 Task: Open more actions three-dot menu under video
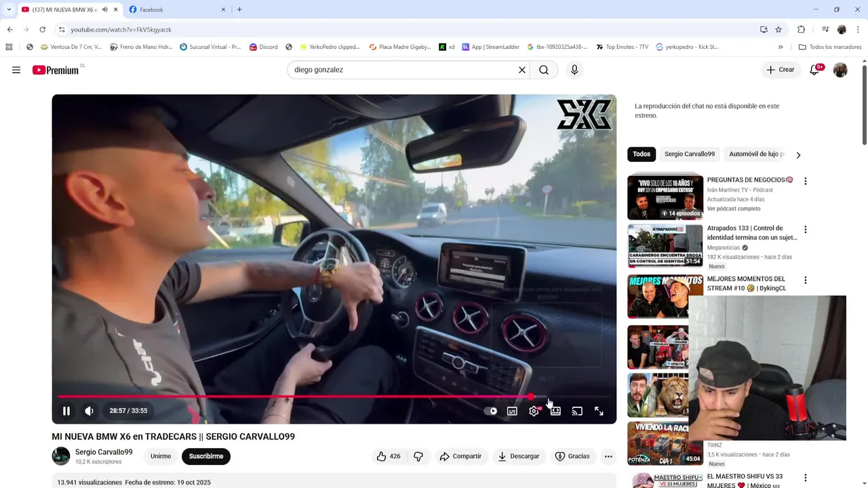tap(608, 456)
